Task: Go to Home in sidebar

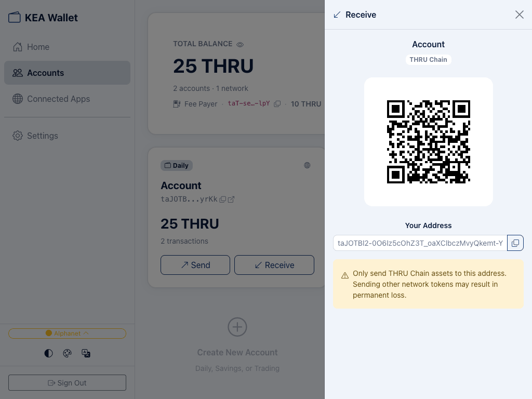Action: coord(38,47)
